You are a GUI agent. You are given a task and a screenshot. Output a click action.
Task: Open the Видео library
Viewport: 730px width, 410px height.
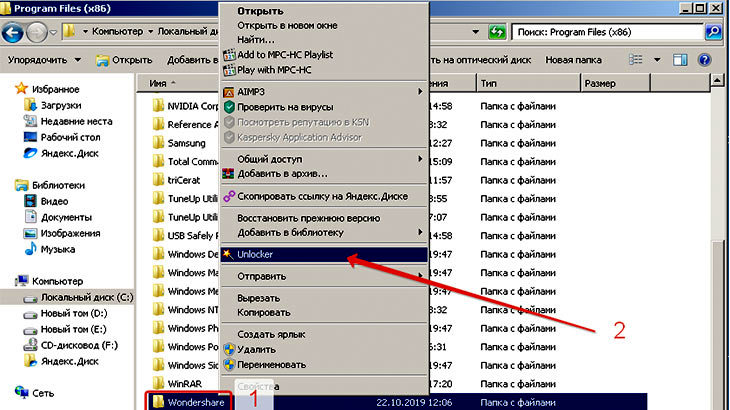tap(46, 201)
